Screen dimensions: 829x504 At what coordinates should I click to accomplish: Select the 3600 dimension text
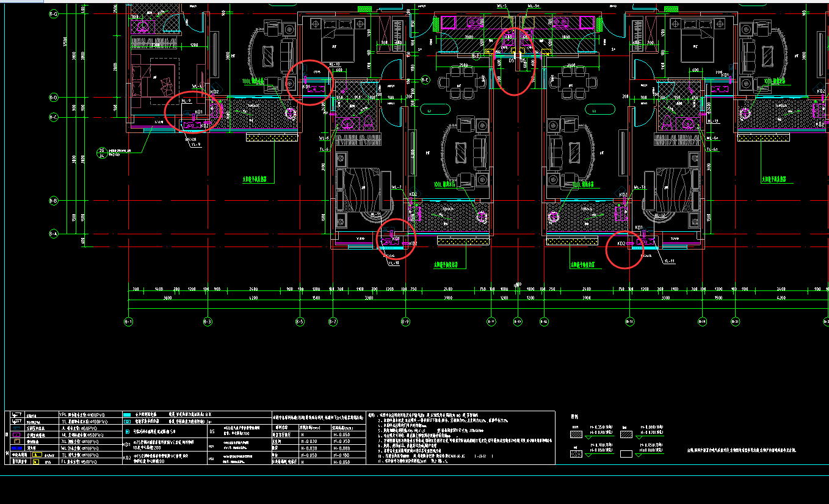[167, 298]
